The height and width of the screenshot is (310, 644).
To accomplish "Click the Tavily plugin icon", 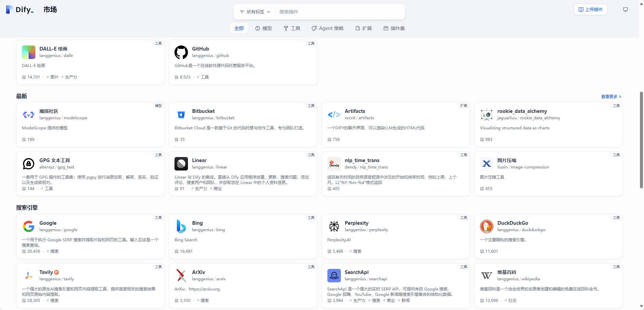I will 28,276.
